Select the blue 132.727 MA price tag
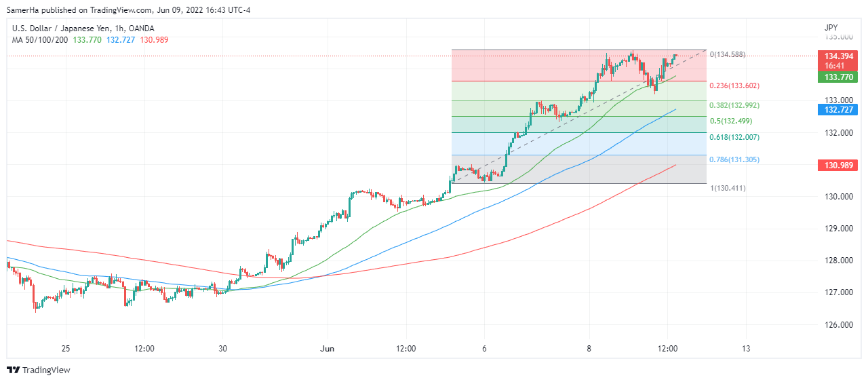This screenshot has width=868, height=382. pos(838,109)
